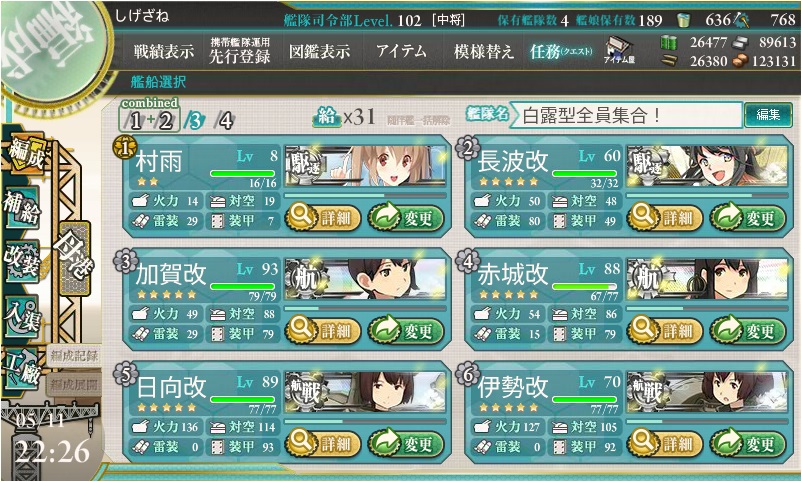Click the 母港 home port icon
The height and width of the screenshot is (482, 802).
click(x=74, y=257)
